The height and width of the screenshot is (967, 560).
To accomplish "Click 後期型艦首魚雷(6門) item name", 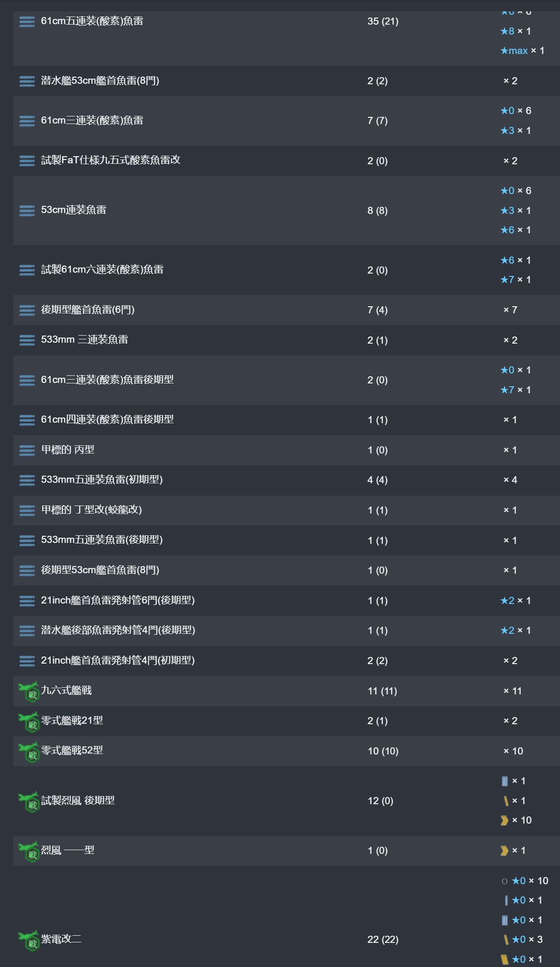I will (88, 310).
